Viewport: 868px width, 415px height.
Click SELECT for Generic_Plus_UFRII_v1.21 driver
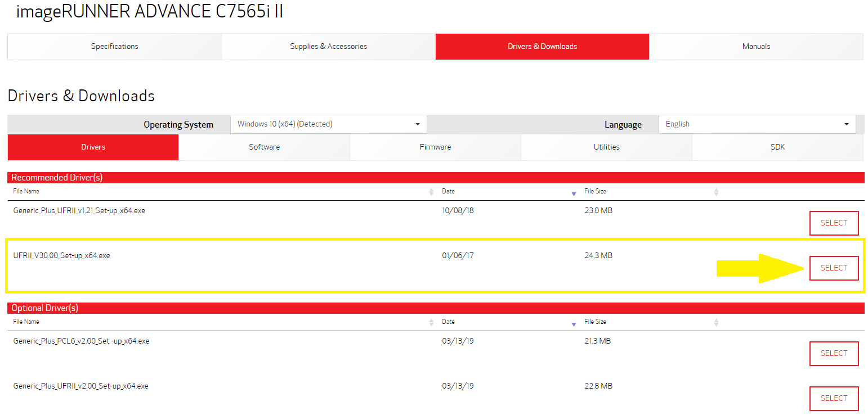click(x=834, y=223)
